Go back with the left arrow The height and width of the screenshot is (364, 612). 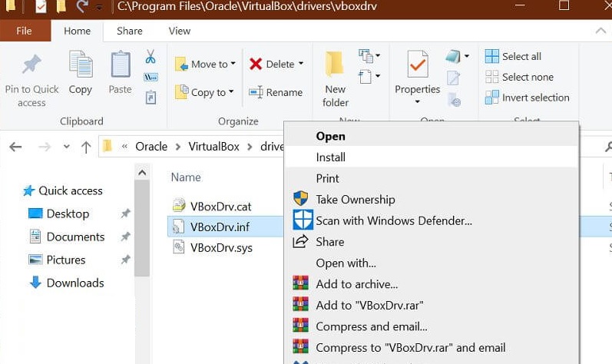click(15, 147)
